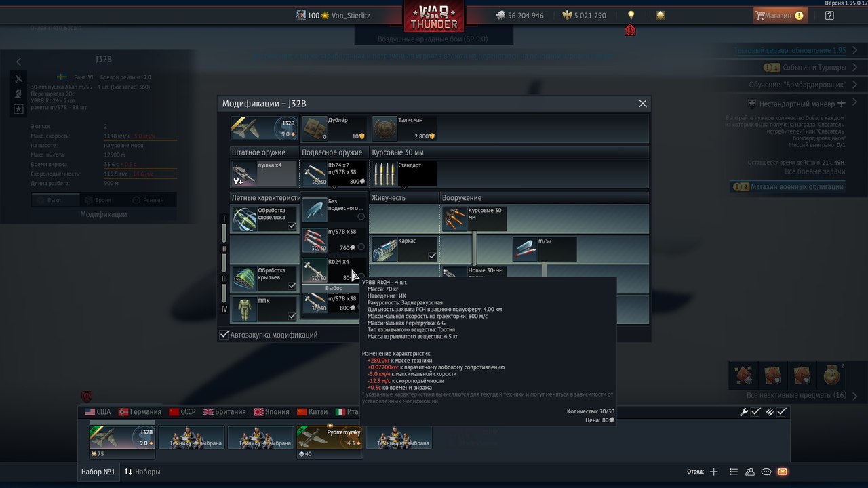Image resolution: width=868 pixels, height=488 pixels.
Task: Select the m/57B x38 radio option
Action: (x=361, y=247)
